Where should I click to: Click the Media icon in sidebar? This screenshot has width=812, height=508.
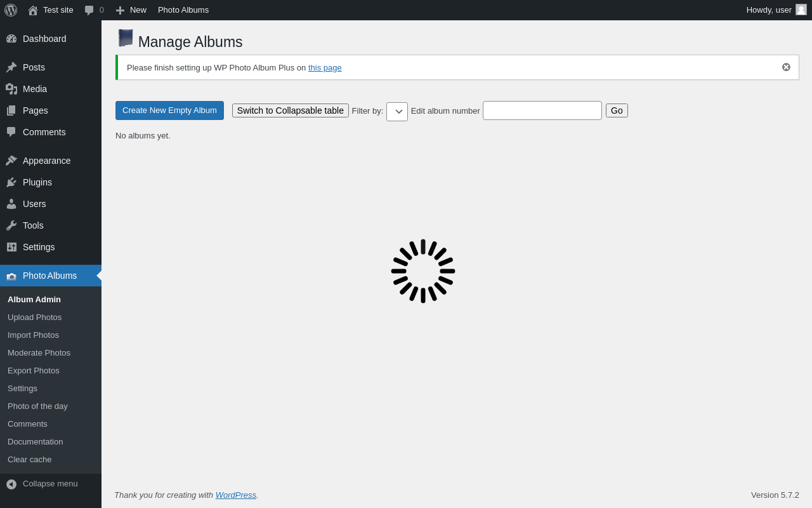click(x=11, y=89)
